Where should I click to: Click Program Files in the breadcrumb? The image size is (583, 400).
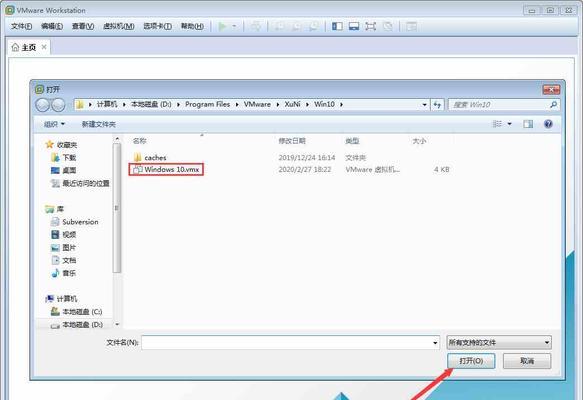coord(207,104)
